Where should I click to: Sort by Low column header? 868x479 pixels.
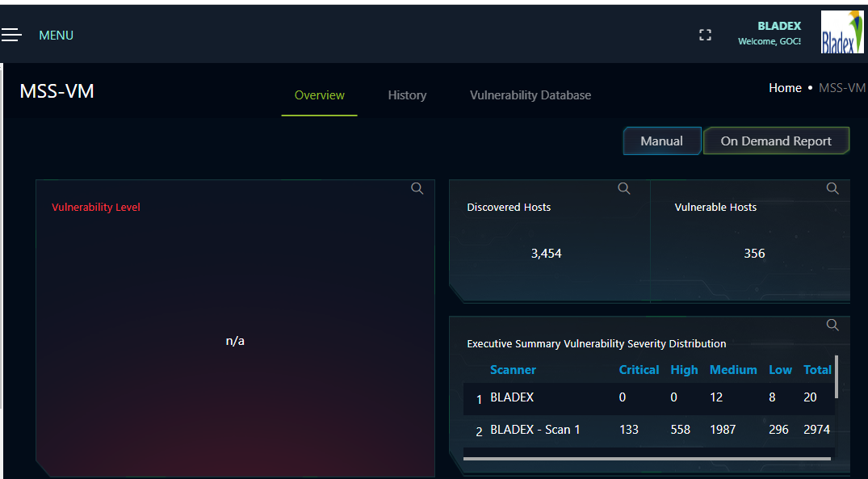[x=781, y=370]
